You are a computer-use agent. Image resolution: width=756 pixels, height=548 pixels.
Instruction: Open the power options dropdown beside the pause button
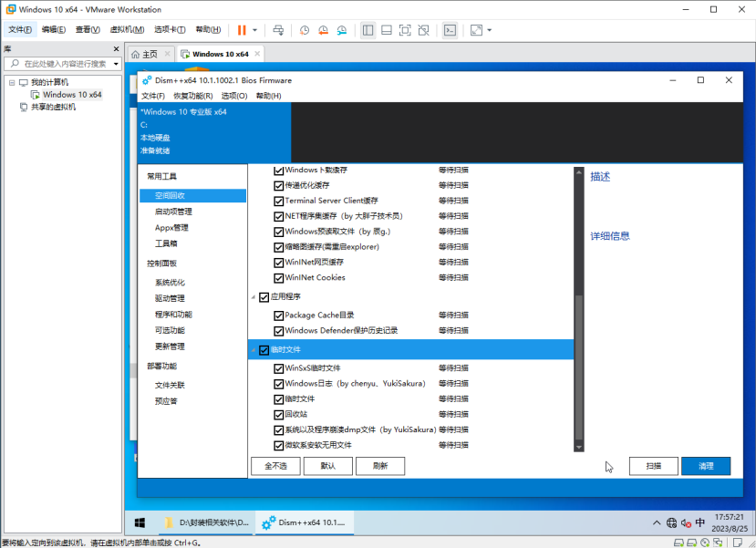click(x=255, y=30)
